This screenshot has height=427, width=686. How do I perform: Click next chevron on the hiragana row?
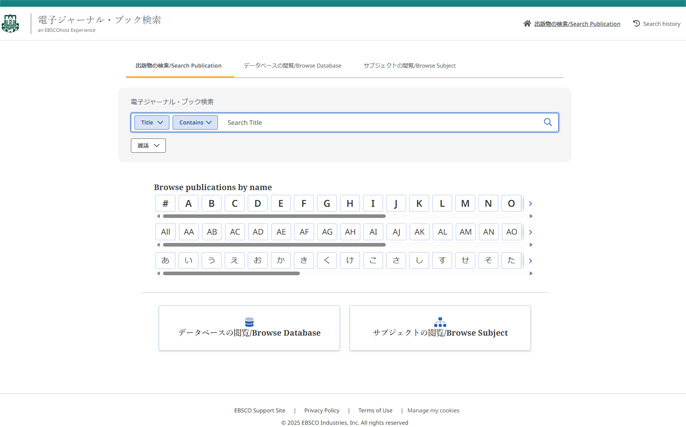[x=530, y=261]
